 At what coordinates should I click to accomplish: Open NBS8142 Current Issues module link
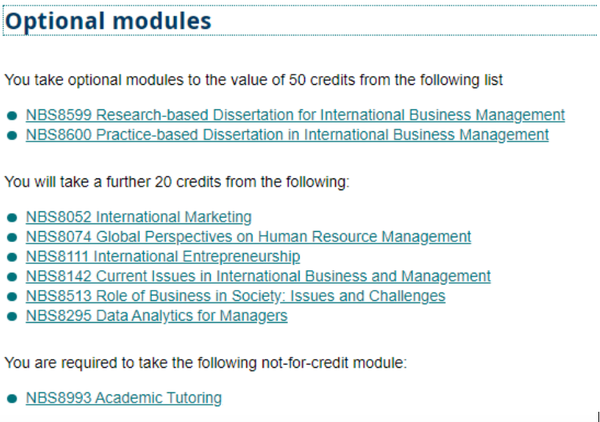(258, 276)
